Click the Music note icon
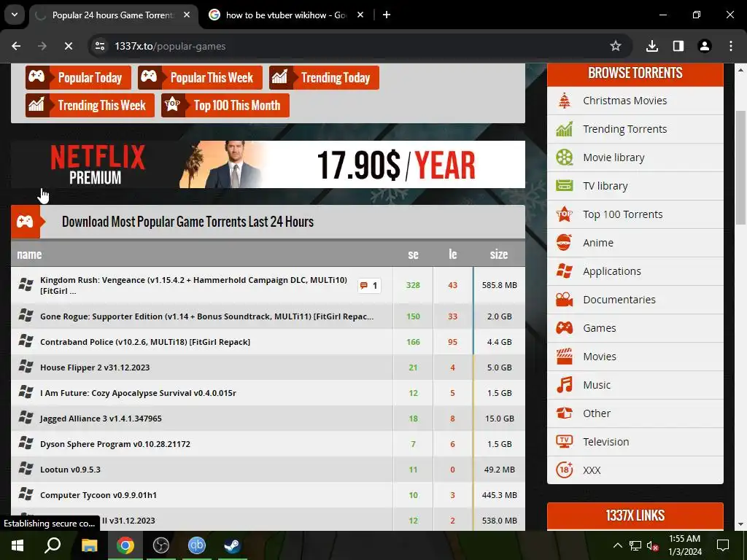747x560 pixels. click(x=565, y=385)
